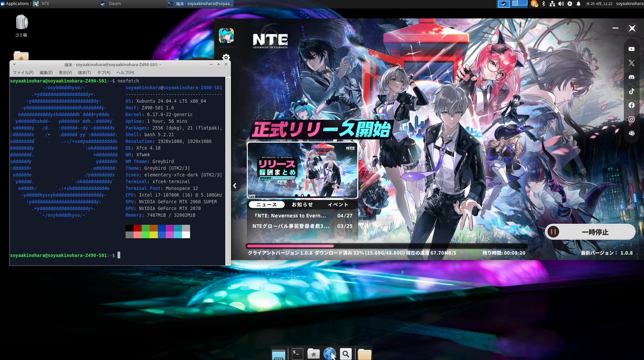Switch to the イベント tab

[x=338, y=204]
